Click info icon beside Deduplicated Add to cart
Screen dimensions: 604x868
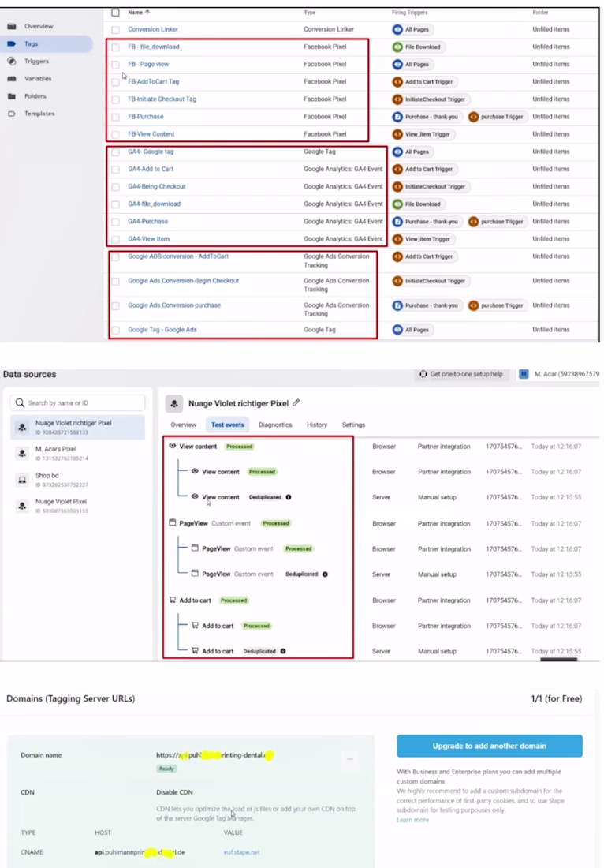283,651
